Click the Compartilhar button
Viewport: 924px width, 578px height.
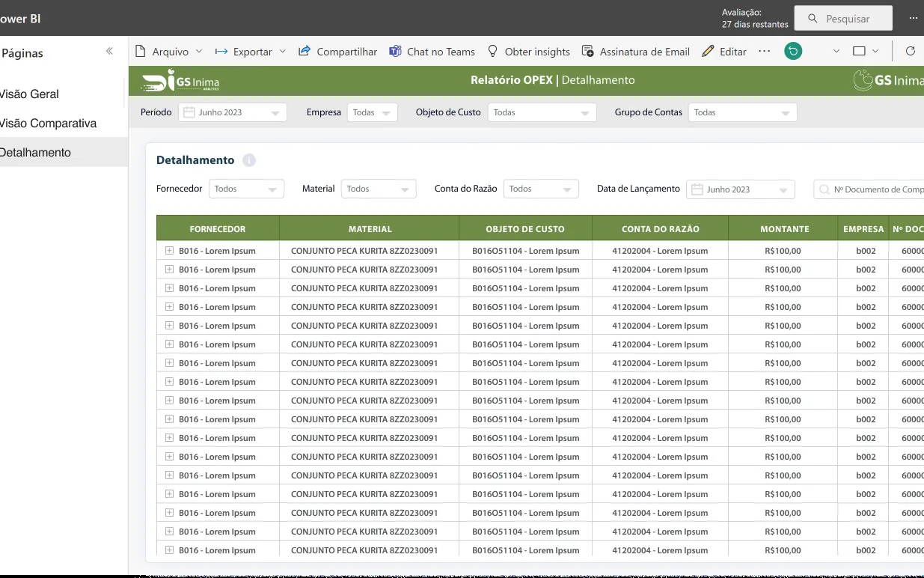coord(337,52)
